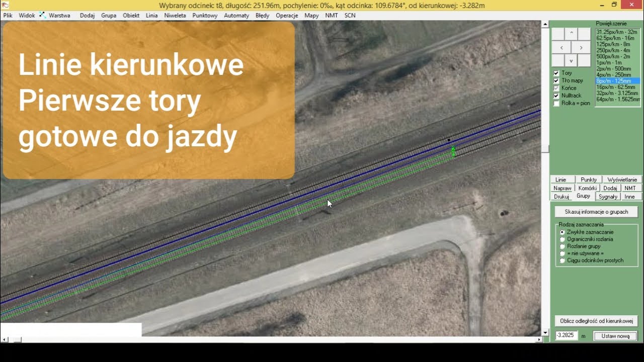Switch to the Wyświetlanie tab
The height and width of the screenshot is (362, 644).
(x=622, y=179)
